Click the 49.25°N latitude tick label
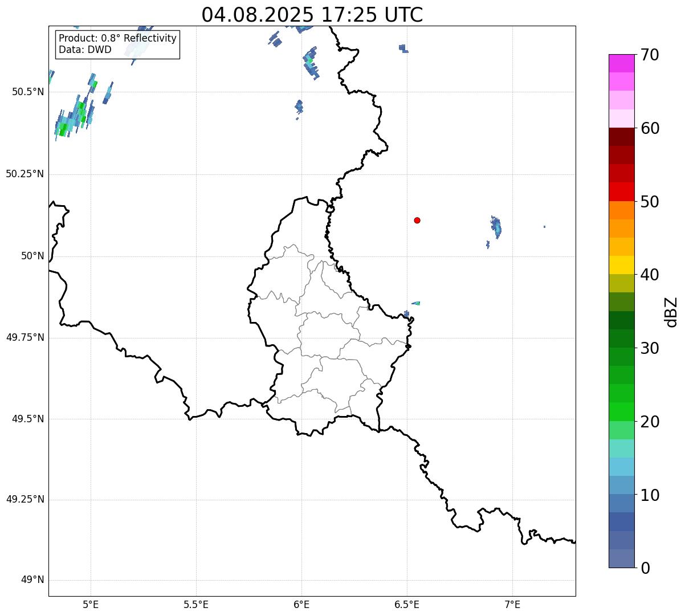This screenshot has width=685, height=616. (25, 500)
